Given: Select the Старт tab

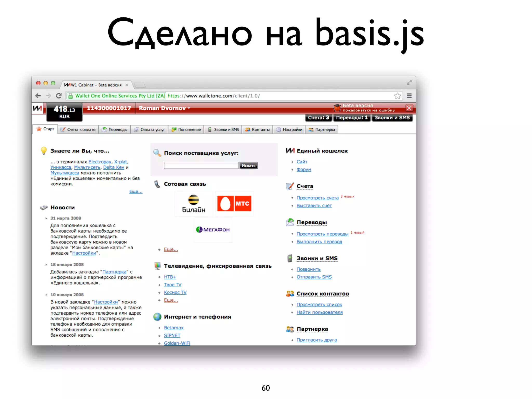Looking at the screenshot, I should pos(45,129).
